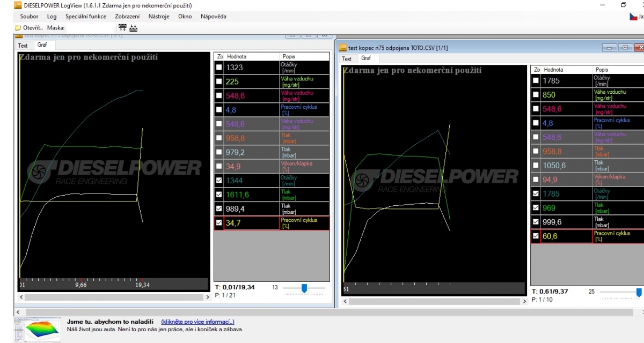The height and width of the screenshot is (343, 644).
Task: Click the Otevřít folder icon
Action: point(18,27)
